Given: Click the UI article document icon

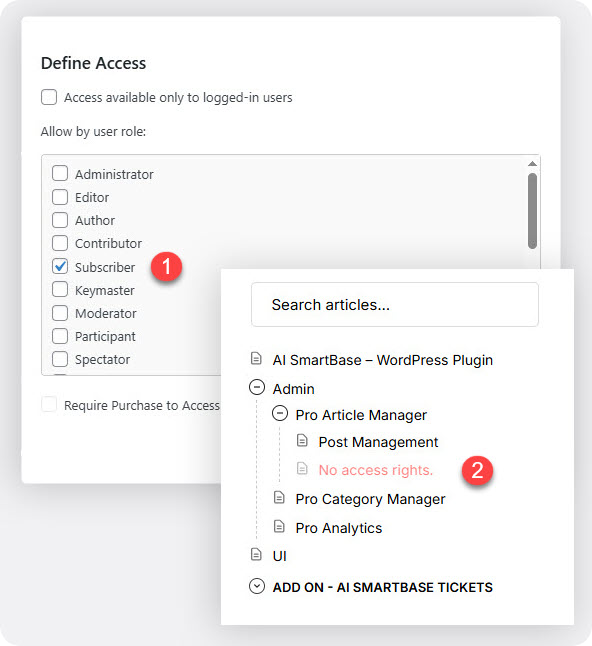Looking at the screenshot, I should tap(256, 554).
